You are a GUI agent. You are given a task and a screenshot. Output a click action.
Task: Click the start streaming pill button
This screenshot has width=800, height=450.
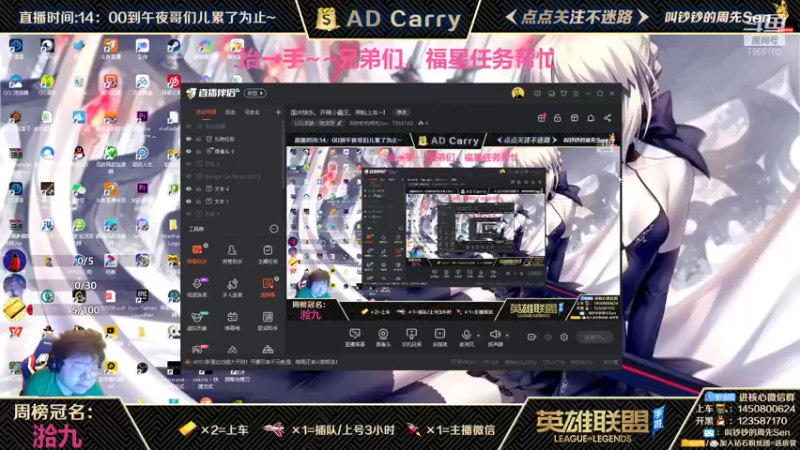point(595,337)
